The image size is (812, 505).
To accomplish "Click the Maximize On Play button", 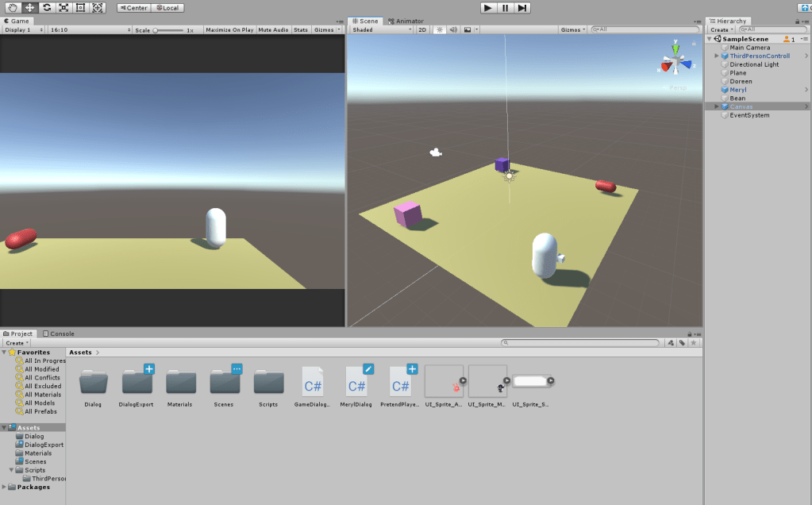I will [x=229, y=29].
